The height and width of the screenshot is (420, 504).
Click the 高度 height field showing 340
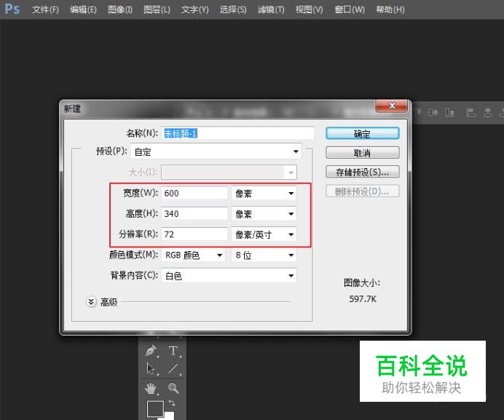coord(194,214)
